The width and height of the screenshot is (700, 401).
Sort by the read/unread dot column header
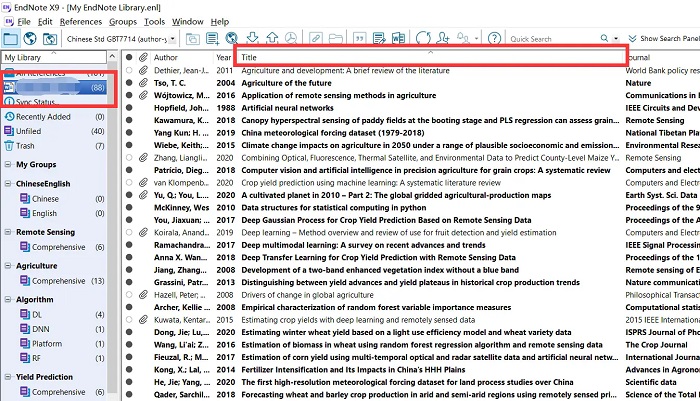129,57
